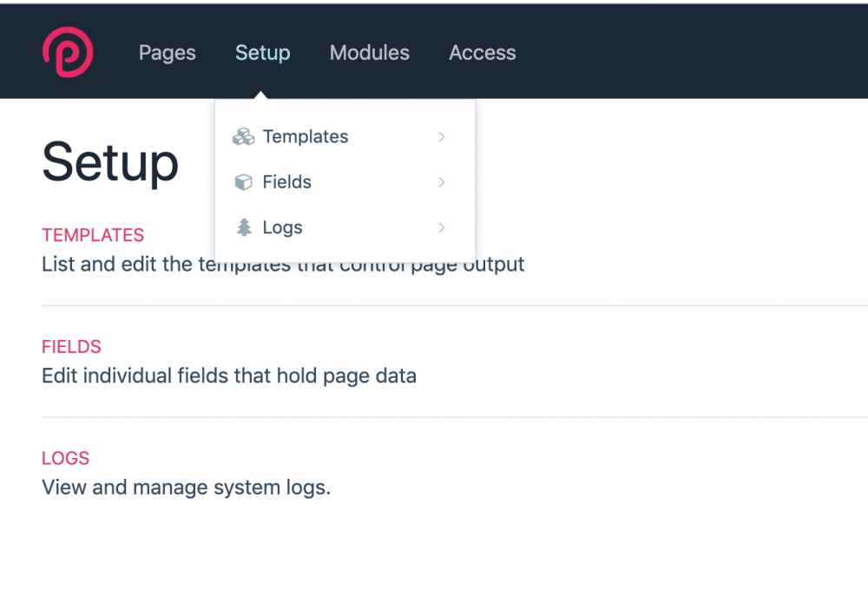Click the tree icon beside Logs
Screen dimensions: 868x615
244,227
